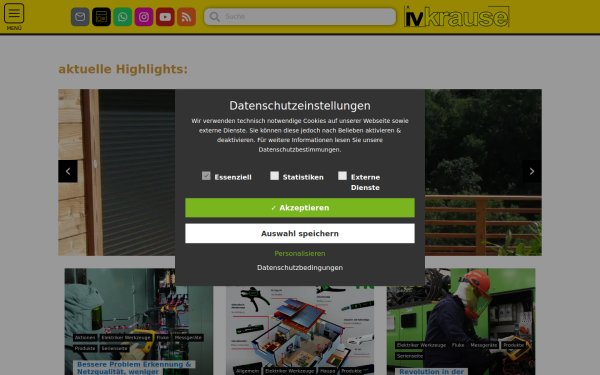This screenshot has height=375, width=600.
Task: Show previous highlight slide arrow
Action: [x=68, y=171]
